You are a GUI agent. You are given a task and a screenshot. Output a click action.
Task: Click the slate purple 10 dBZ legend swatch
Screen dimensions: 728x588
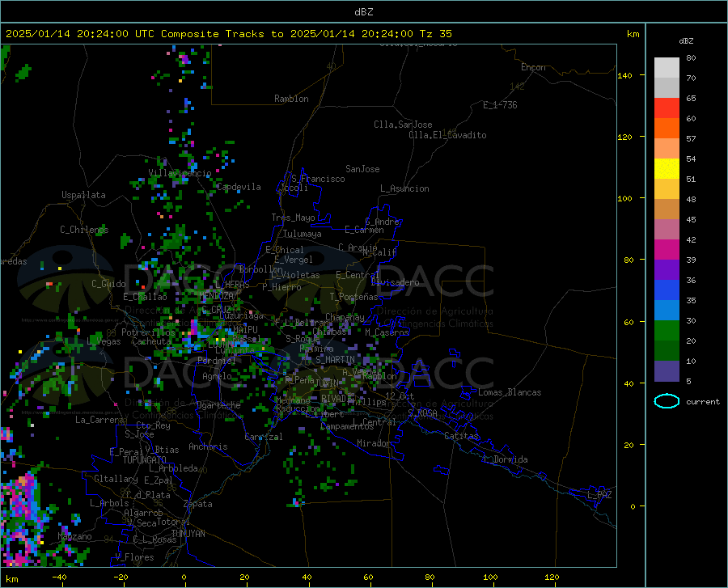[667, 371]
